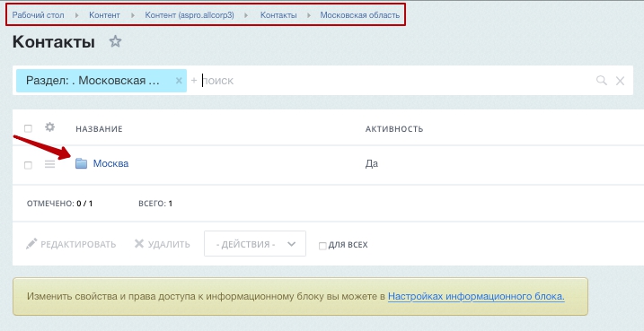Sort by Название column header
This screenshot has width=644, height=331.
tap(99, 129)
